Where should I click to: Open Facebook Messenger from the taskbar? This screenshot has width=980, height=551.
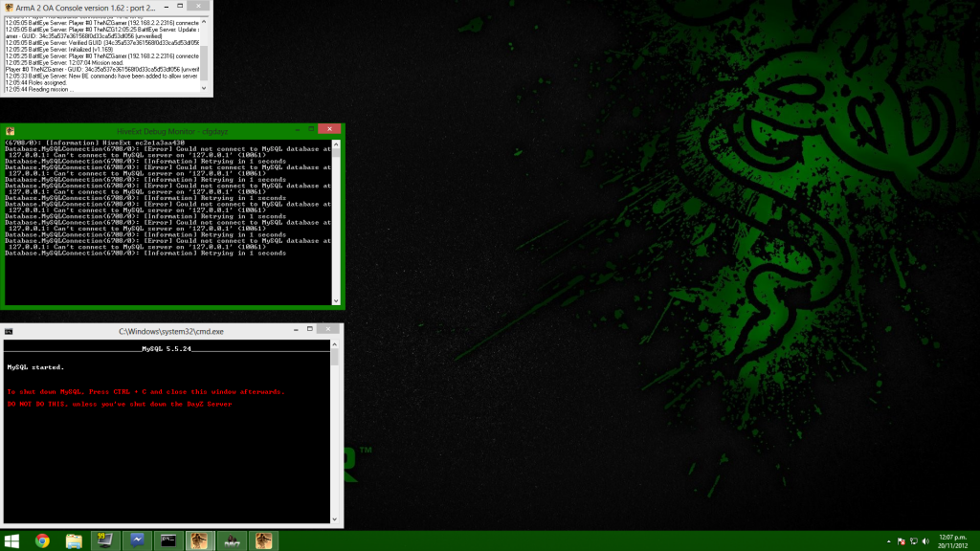(x=137, y=541)
